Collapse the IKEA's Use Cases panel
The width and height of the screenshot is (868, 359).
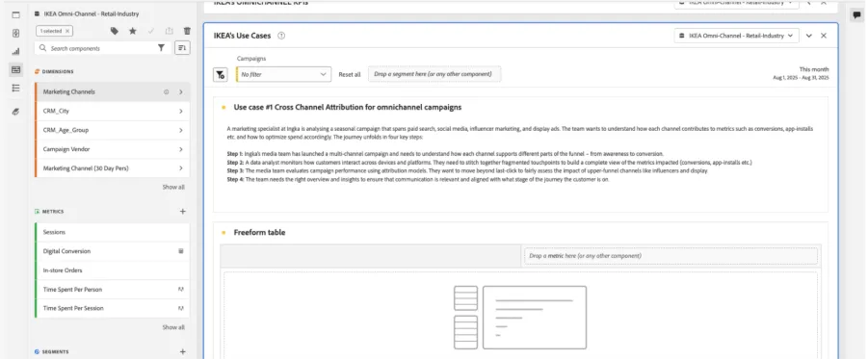coord(809,36)
